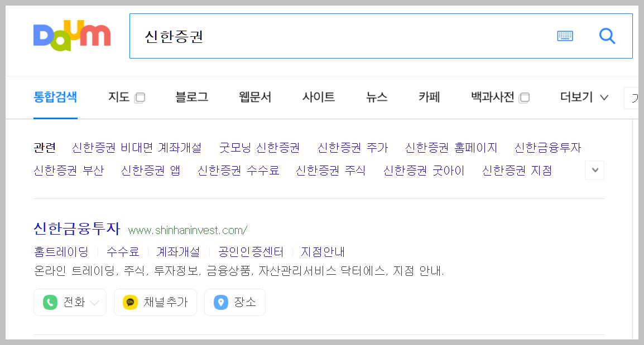This screenshot has width=644, height=345.
Task: Expand the 전화 dropdown arrow
Action: 94,303
